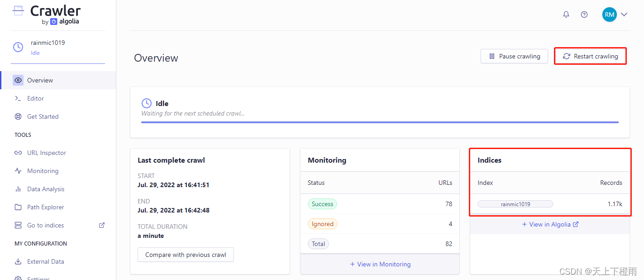This screenshot has width=644, height=280.
Task: Click the Get Started lifebuoy icon
Action: click(18, 116)
